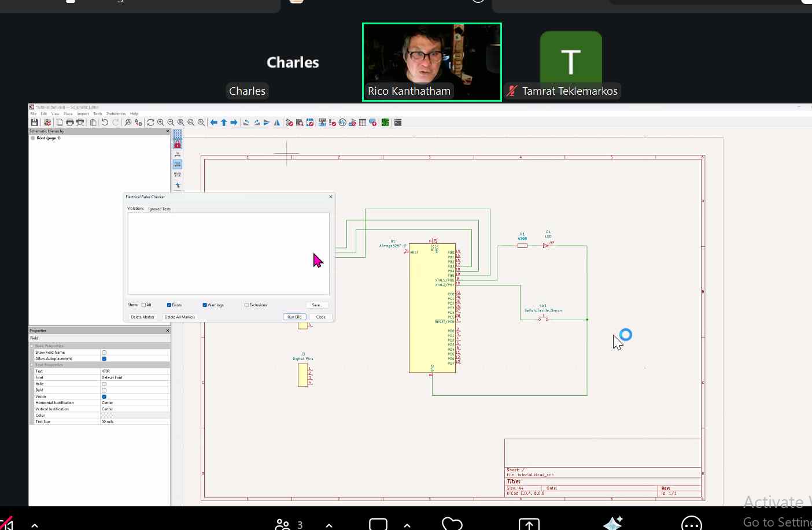Open the Symbol Fields Table editor
Image resolution: width=812 pixels, height=530 pixels.
click(363, 123)
